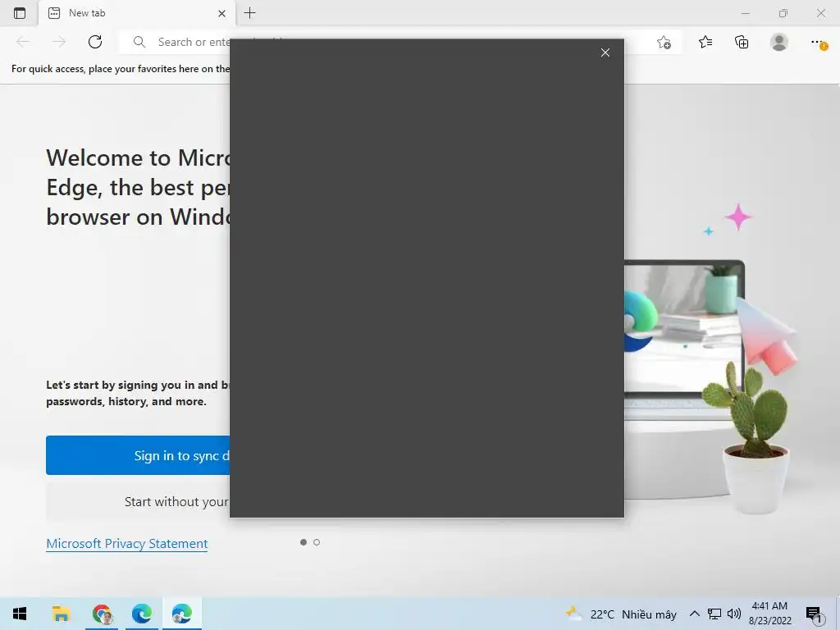
Task: Click Sign in to sync data button
Action: pos(138,455)
